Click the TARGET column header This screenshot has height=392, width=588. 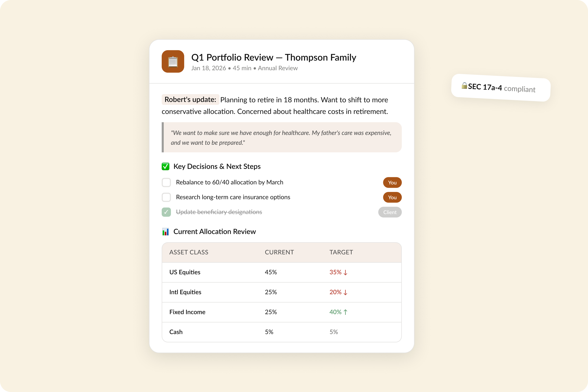(x=341, y=252)
